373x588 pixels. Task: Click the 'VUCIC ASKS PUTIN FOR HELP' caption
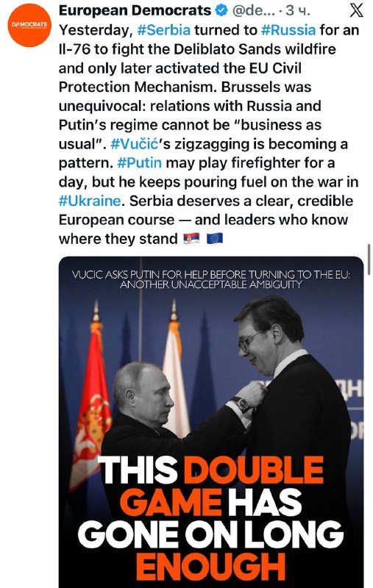pyautogui.click(x=211, y=279)
